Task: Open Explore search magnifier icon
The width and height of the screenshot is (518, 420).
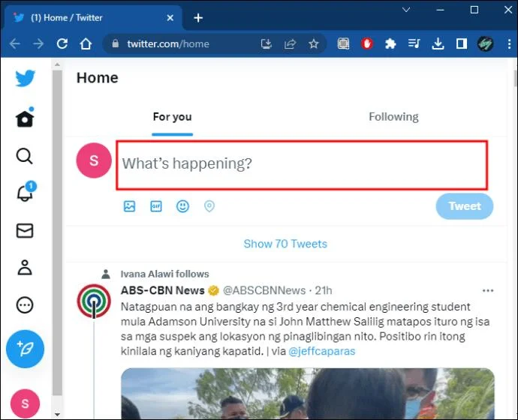Action: pos(25,156)
